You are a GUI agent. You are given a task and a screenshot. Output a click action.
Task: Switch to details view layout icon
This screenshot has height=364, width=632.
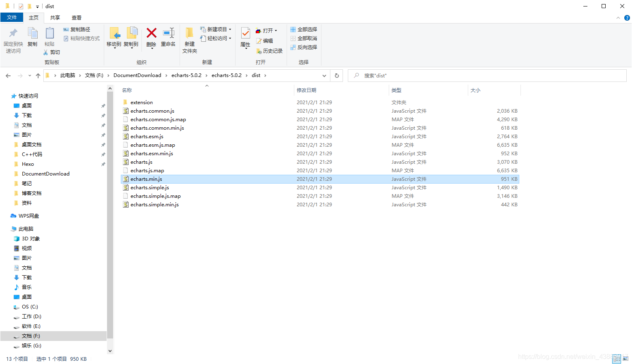[617, 359]
